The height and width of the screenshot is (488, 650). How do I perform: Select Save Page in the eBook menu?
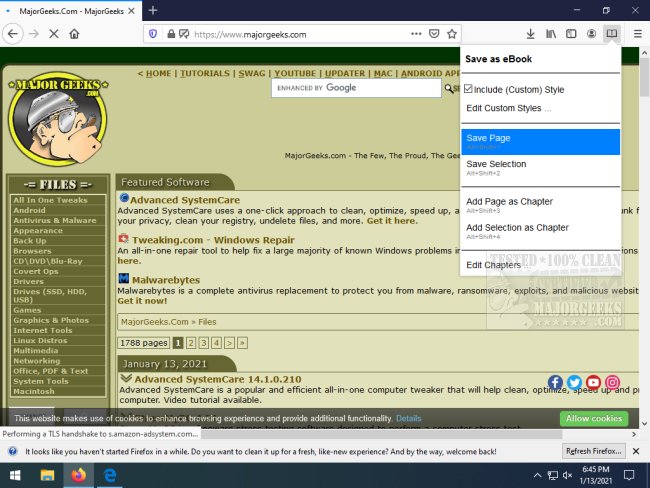tap(541, 142)
